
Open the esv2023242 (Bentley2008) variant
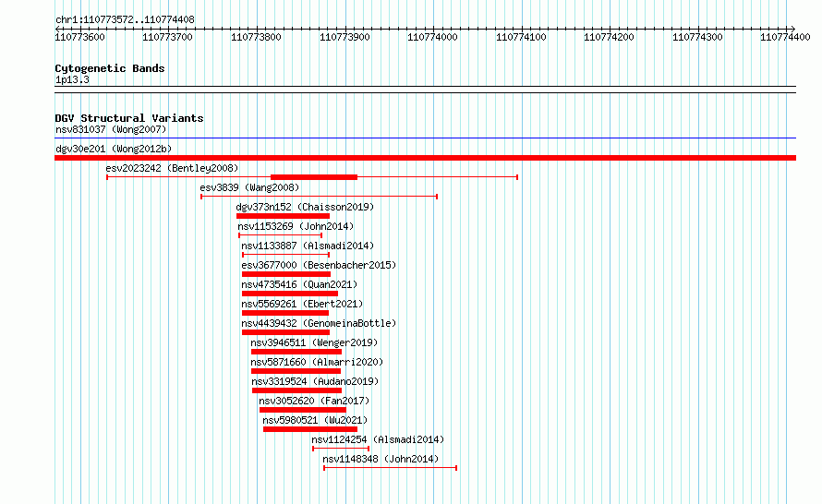[172, 168]
